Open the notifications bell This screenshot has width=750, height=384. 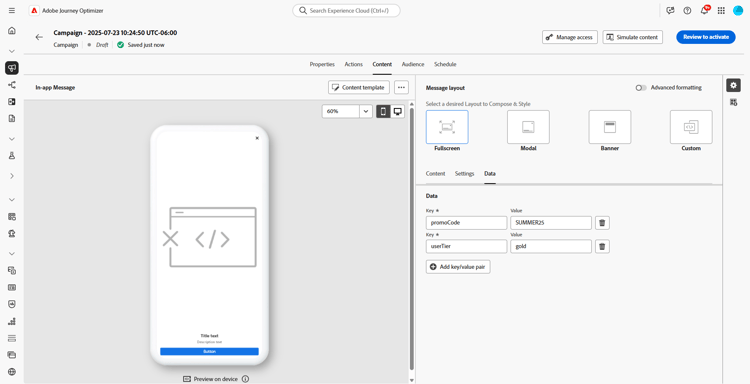tap(704, 11)
